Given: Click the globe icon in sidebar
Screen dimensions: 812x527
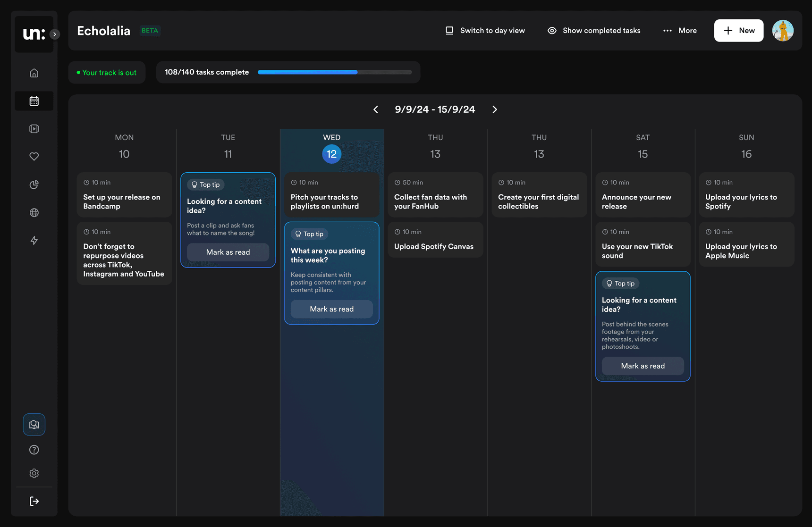Looking at the screenshot, I should [x=34, y=213].
